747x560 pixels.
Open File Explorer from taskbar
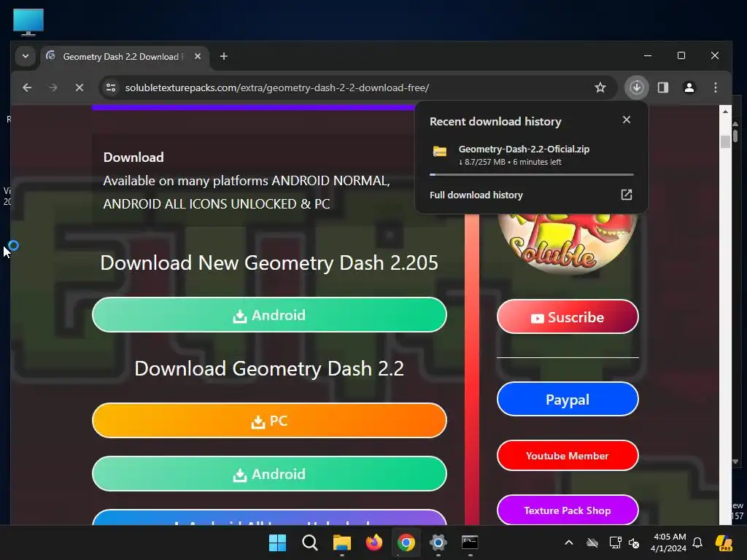(341, 542)
